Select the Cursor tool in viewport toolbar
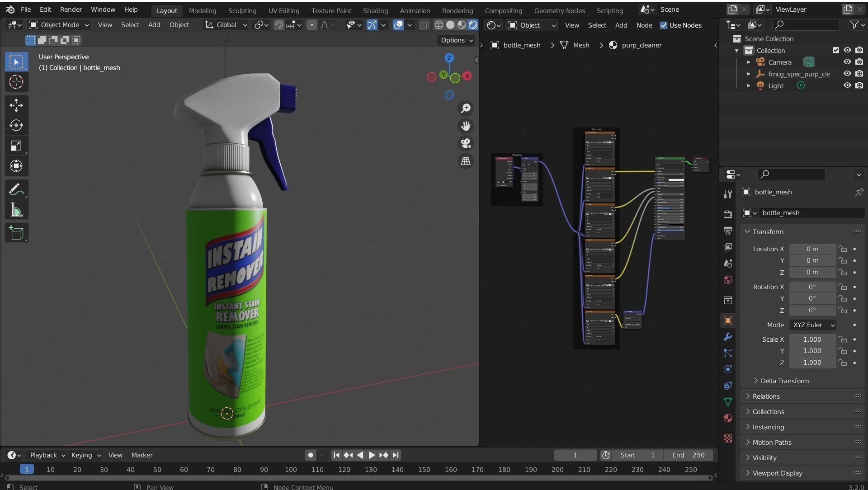The image size is (868, 490). (x=16, y=82)
